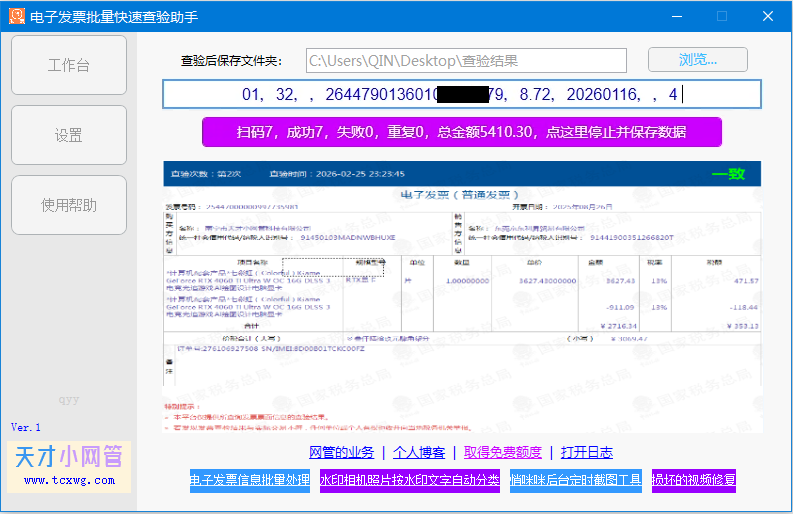This screenshot has width=794, height=514.
Task: Click the 损坏的视频修复 video repair button
Action: [694, 480]
